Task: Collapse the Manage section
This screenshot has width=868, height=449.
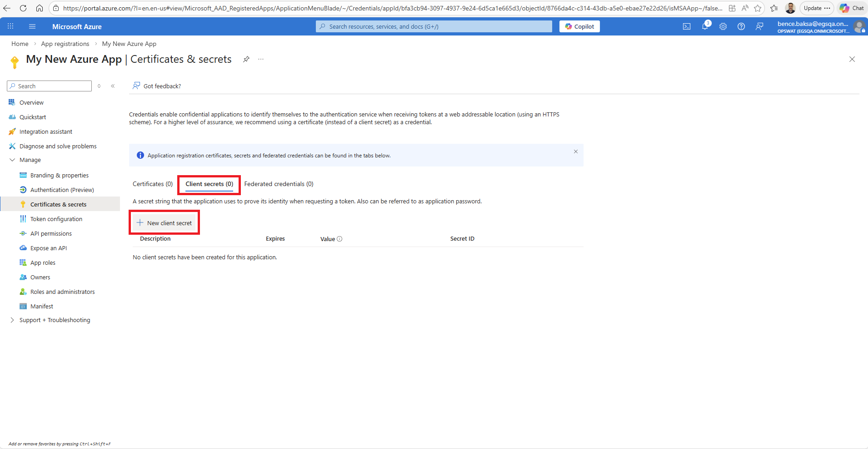Action: click(12, 160)
